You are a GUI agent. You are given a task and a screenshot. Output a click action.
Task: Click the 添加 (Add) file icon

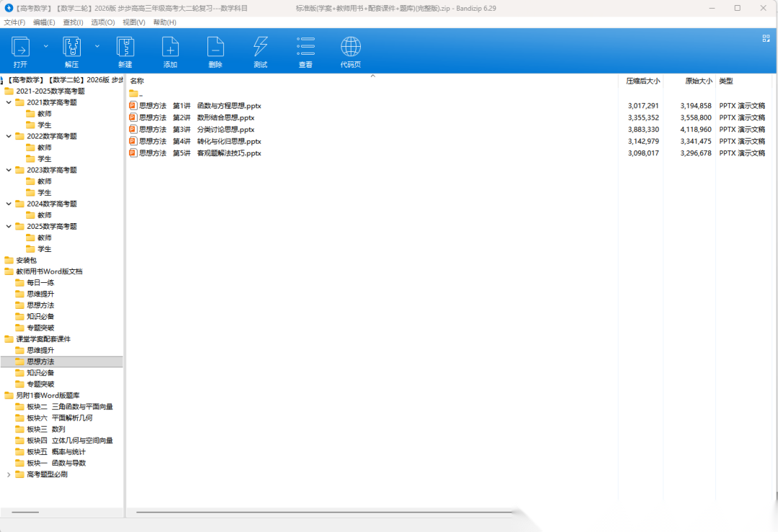[x=170, y=48]
